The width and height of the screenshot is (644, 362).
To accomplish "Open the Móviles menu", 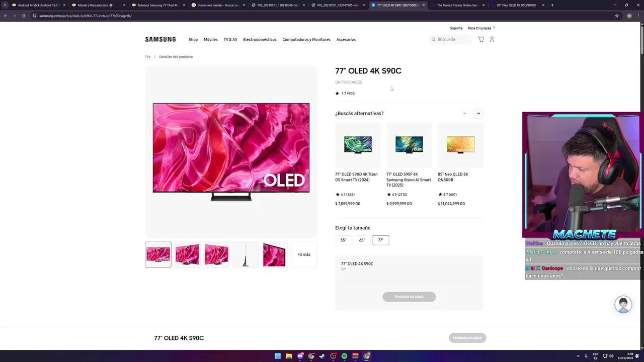I will coord(211,39).
